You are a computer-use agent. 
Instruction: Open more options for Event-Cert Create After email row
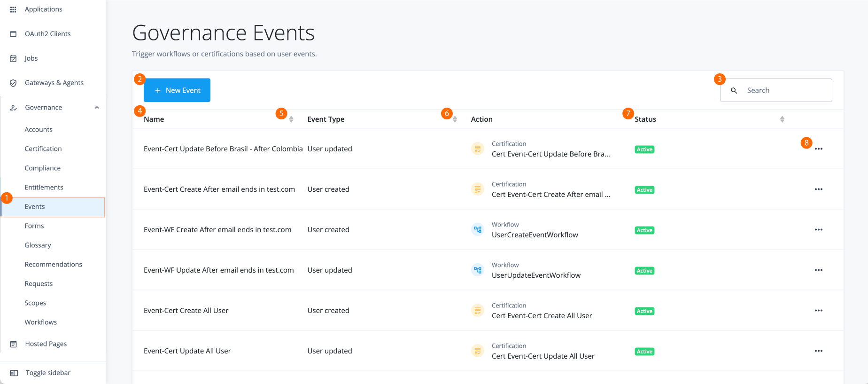(819, 189)
